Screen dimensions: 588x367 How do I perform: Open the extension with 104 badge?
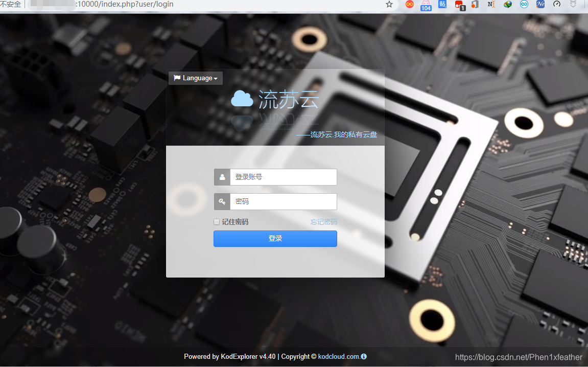tap(426, 5)
